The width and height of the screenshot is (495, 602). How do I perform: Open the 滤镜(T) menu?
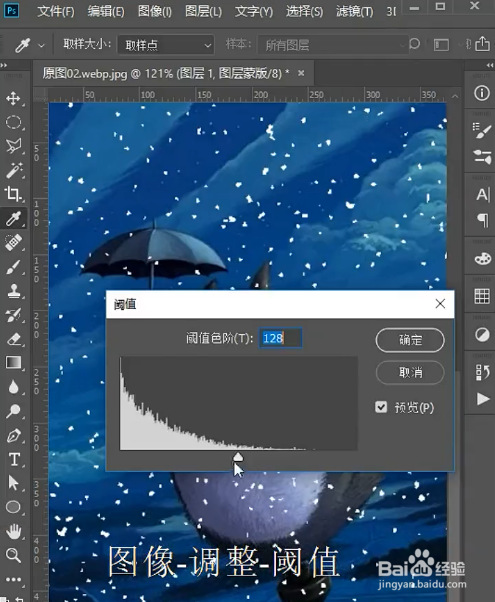(x=354, y=12)
